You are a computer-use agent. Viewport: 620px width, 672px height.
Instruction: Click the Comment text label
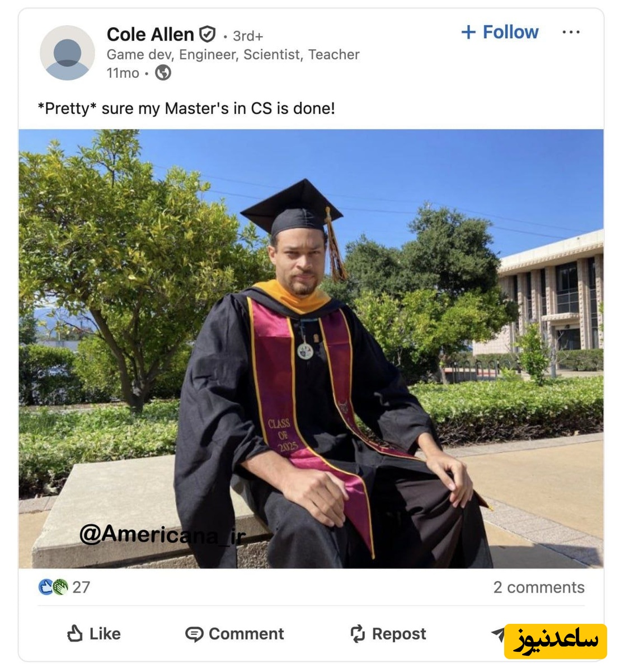[246, 634]
